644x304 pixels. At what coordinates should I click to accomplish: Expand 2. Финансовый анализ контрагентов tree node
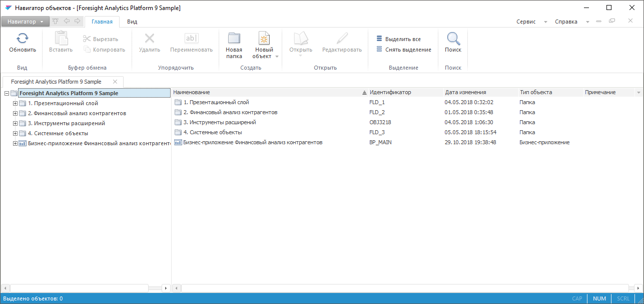tap(15, 113)
